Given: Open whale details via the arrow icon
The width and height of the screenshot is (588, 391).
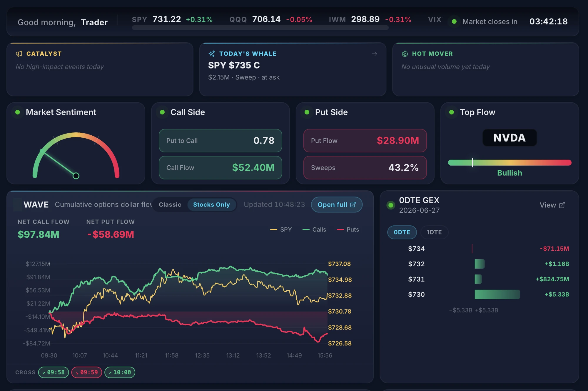Looking at the screenshot, I should coord(374,54).
